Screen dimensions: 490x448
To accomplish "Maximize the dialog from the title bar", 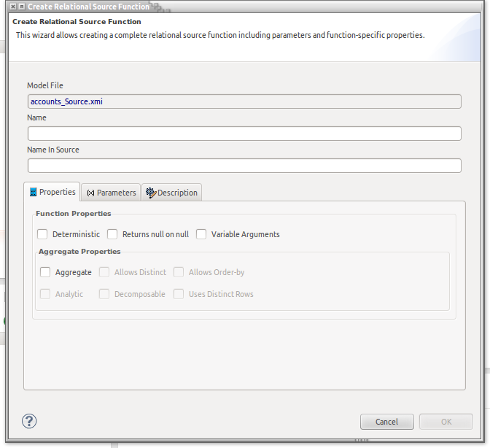I will (x=23, y=7).
